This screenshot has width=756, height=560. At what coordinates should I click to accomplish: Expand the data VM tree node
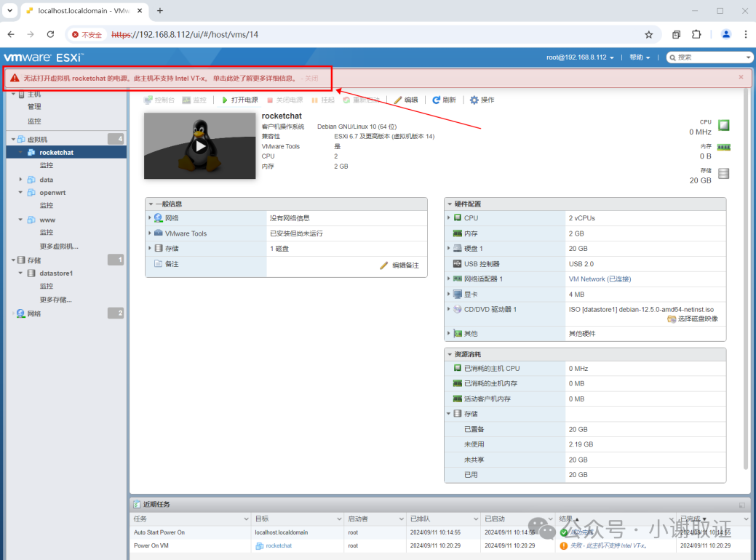coord(20,180)
